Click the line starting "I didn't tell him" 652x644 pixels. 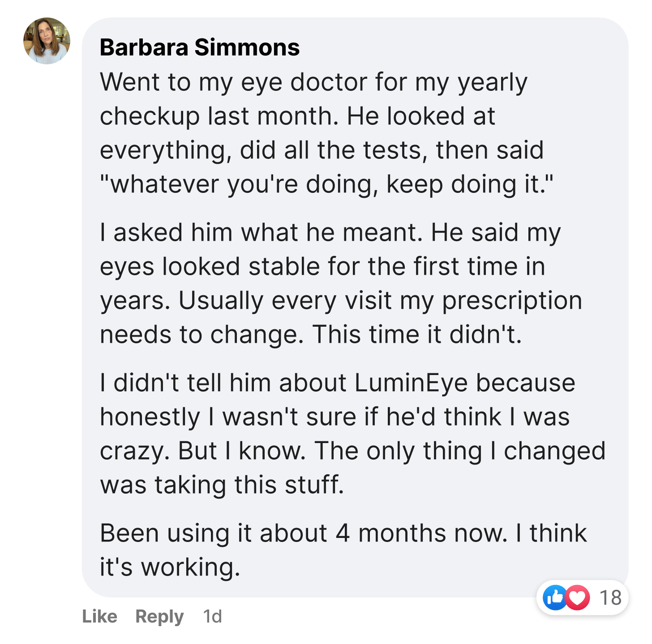(x=337, y=383)
